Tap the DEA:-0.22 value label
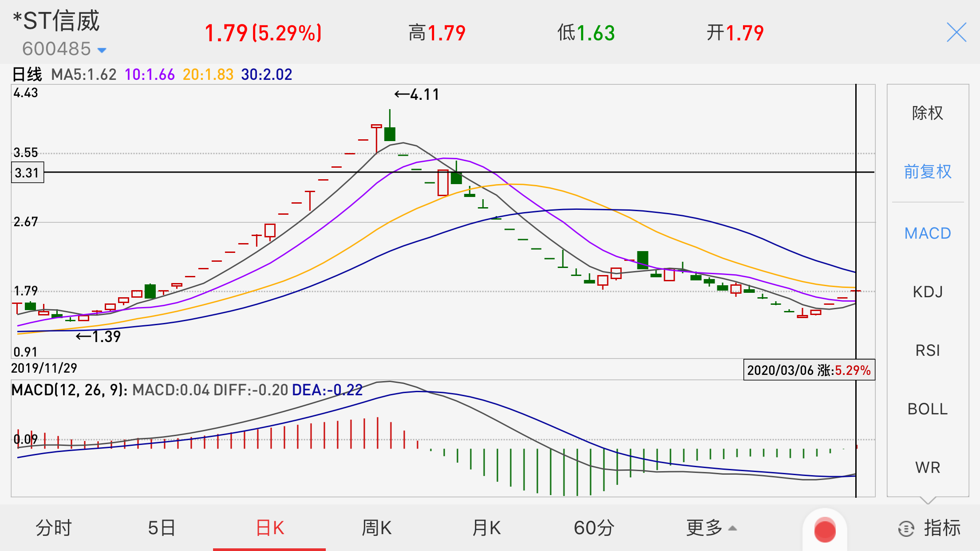This screenshot has width=980, height=551. pos(327,390)
